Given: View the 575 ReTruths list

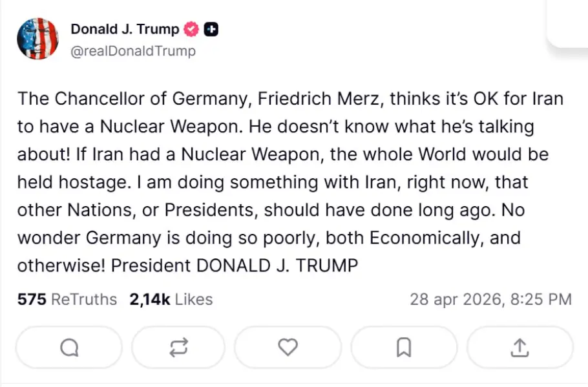Looking at the screenshot, I should (67, 299).
